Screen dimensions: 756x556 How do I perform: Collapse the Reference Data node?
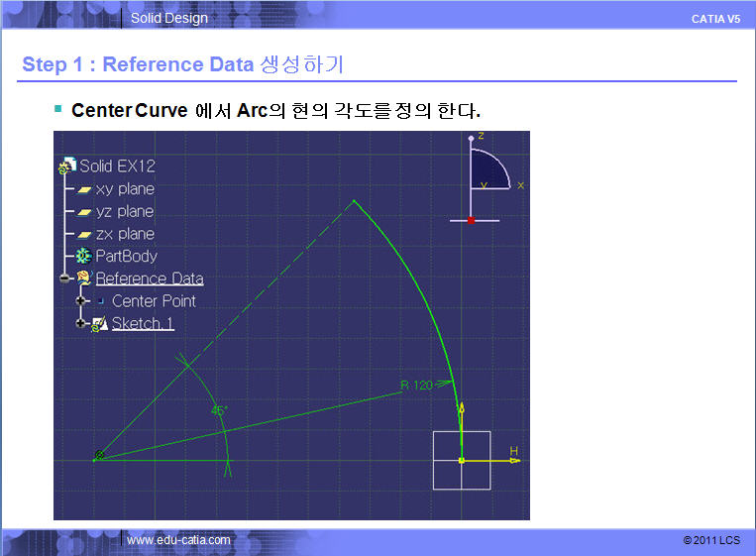pos(64,278)
